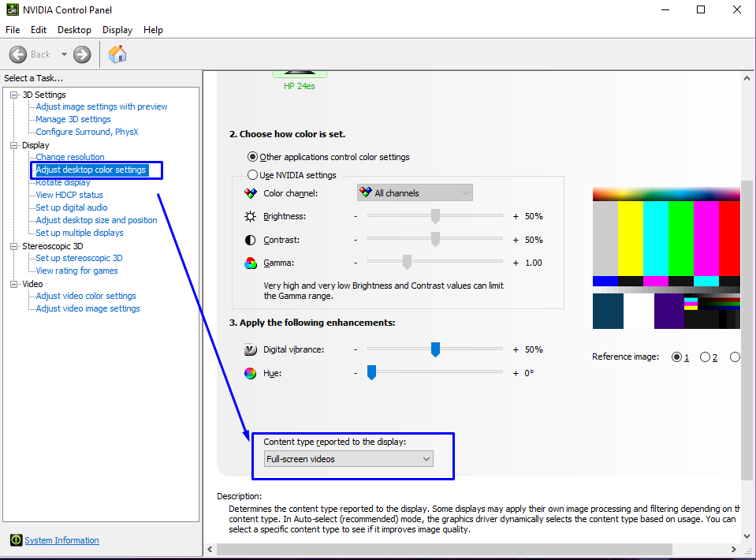Image resolution: width=756 pixels, height=560 pixels.
Task: Collapse the 3D Settings tree node
Action: [14, 95]
